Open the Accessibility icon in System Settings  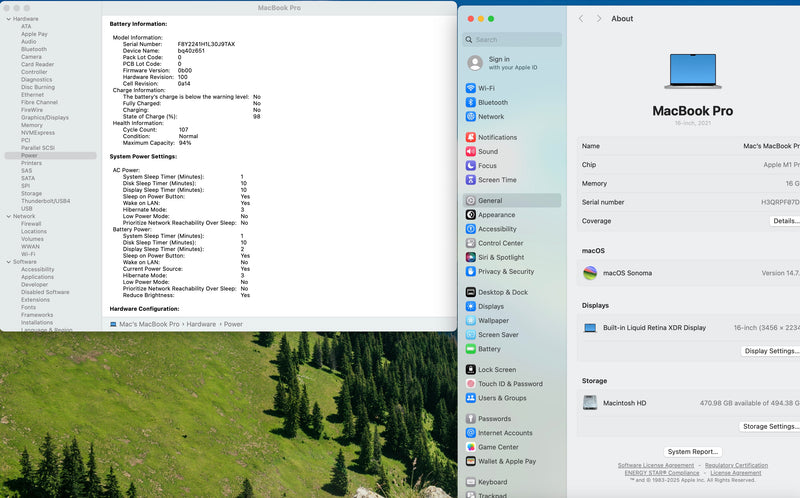(470, 229)
